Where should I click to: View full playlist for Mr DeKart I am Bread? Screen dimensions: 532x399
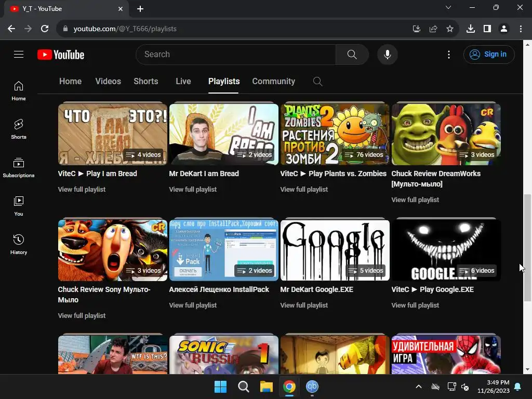click(x=193, y=189)
